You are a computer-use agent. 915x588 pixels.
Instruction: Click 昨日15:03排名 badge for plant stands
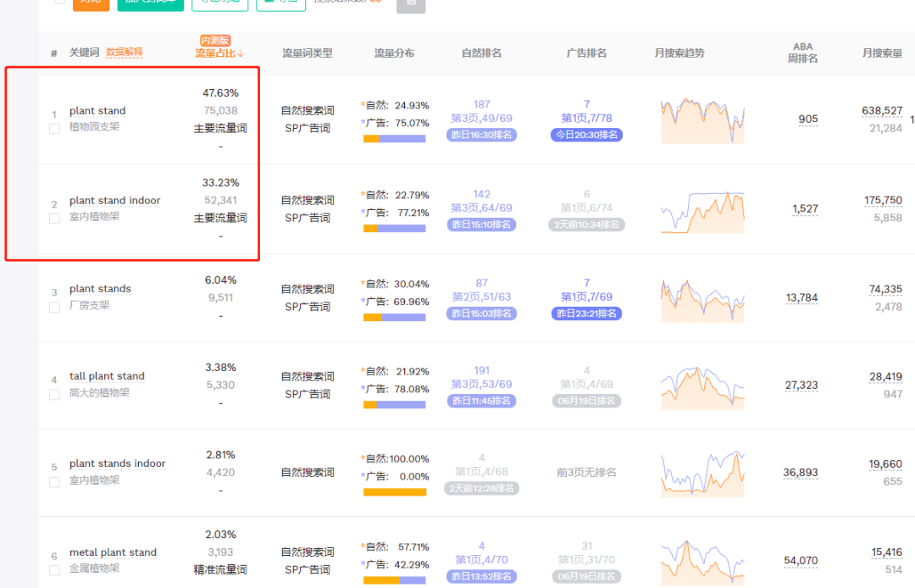click(x=481, y=313)
